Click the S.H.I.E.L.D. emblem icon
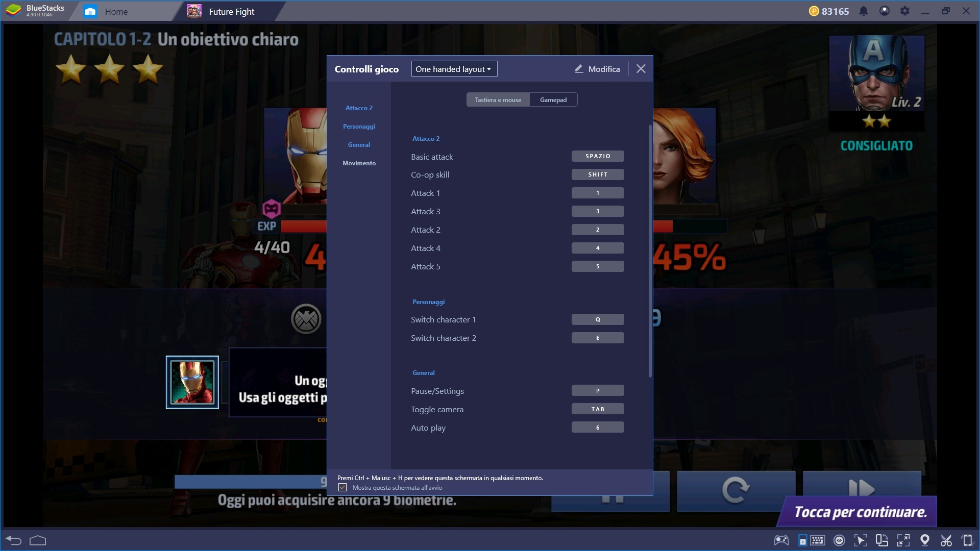The width and height of the screenshot is (980, 551). pyautogui.click(x=306, y=319)
